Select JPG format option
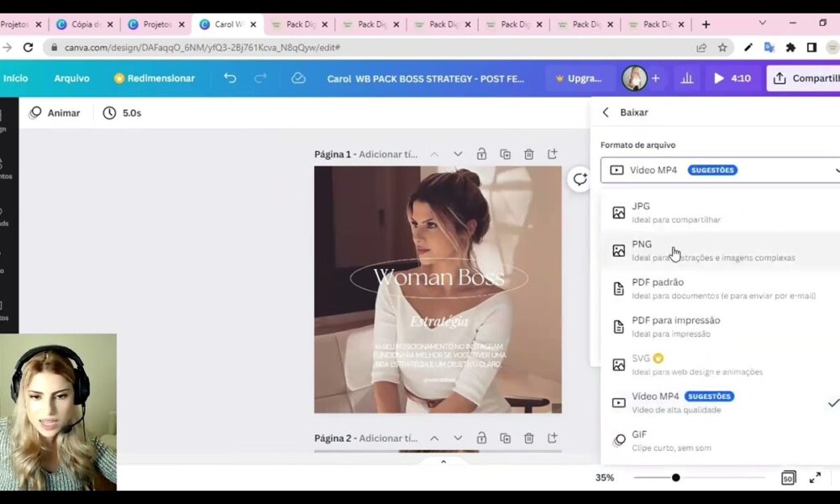This screenshot has height=504, width=840. (x=720, y=213)
